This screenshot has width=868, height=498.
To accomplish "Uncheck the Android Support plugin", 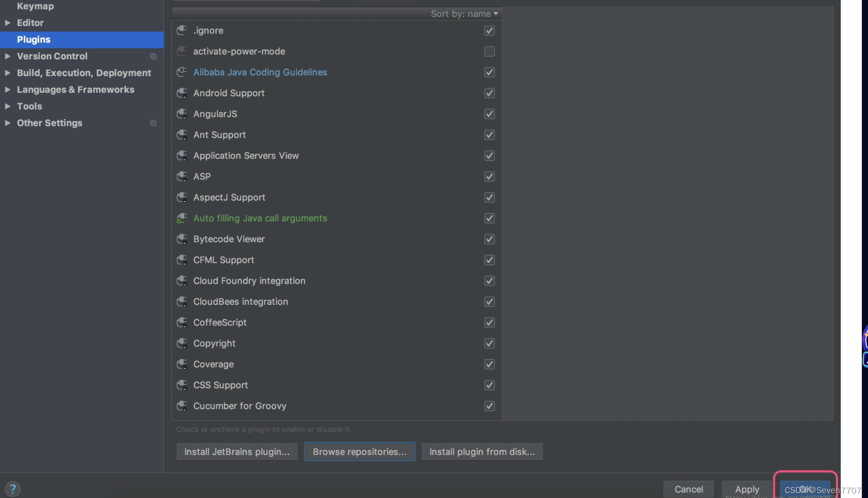I will click(x=489, y=93).
